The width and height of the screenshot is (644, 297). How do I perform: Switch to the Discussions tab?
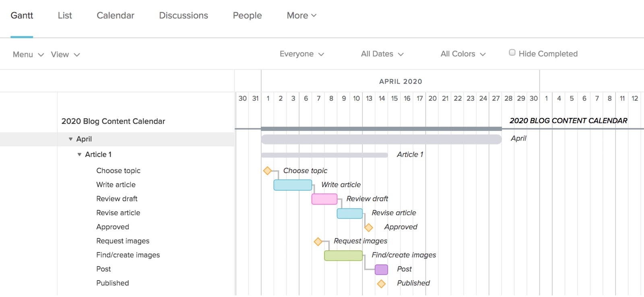tap(183, 15)
